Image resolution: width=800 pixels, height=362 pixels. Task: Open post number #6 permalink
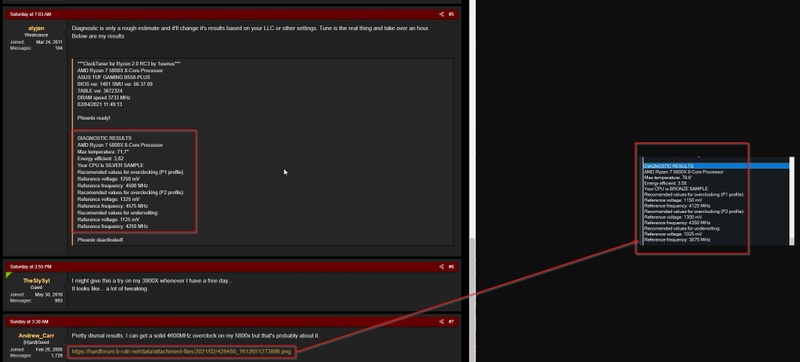click(451, 267)
